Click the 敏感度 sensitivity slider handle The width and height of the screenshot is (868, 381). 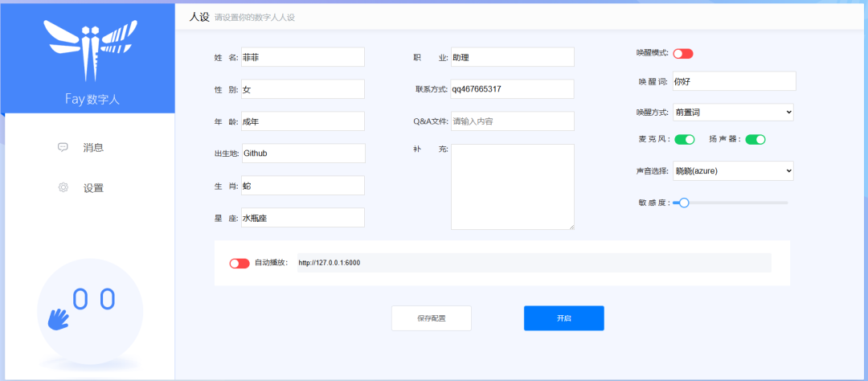click(684, 203)
